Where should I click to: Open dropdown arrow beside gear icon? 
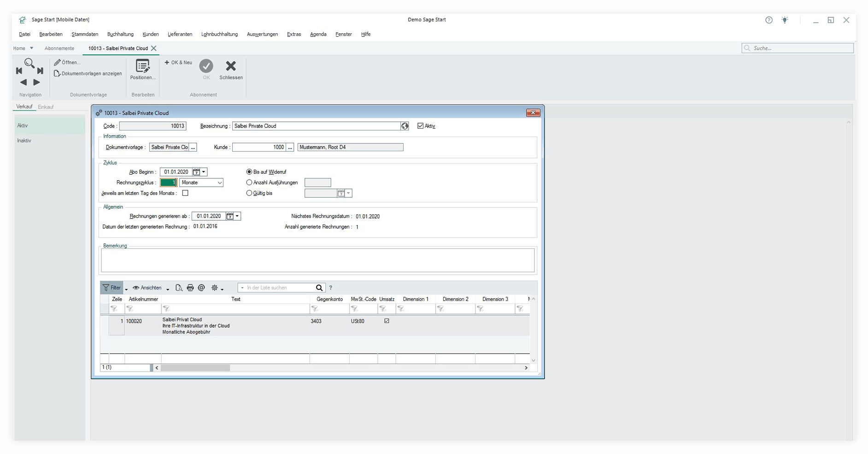pyautogui.click(x=222, y=289)
